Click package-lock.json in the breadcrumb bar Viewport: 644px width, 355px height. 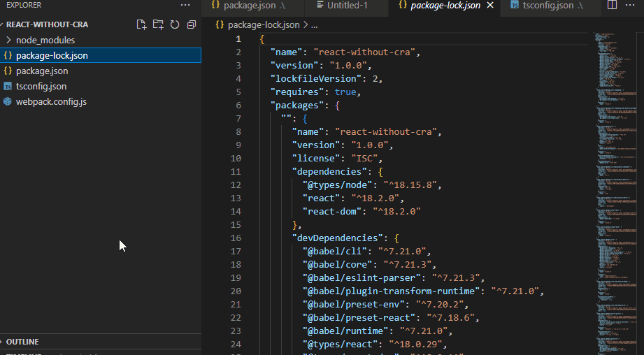click(264, 25)
